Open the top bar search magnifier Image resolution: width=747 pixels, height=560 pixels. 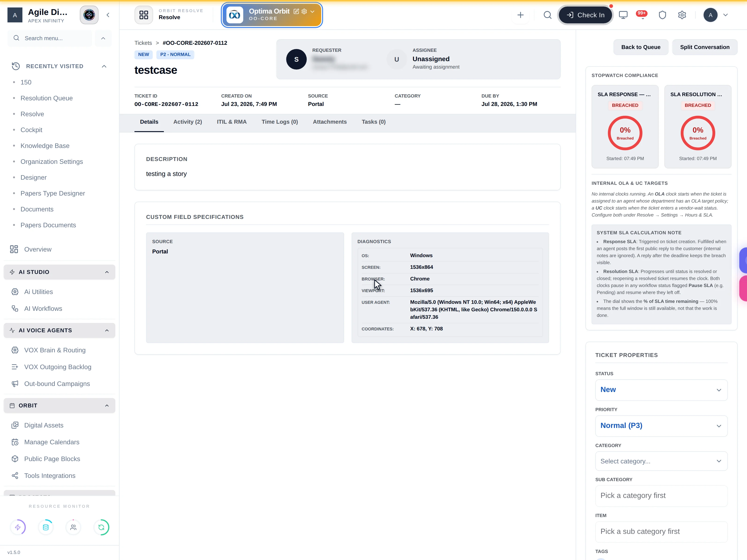tap(547, 15)
